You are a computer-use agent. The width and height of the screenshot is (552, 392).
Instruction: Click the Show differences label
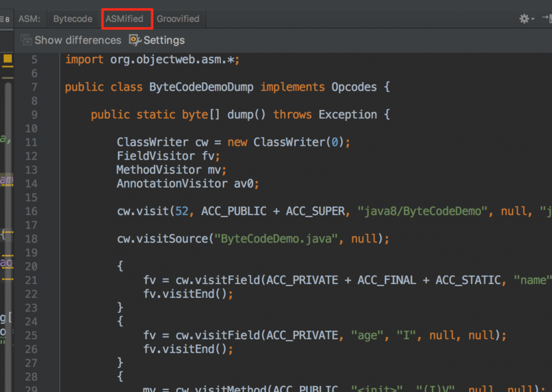[78, 40]
